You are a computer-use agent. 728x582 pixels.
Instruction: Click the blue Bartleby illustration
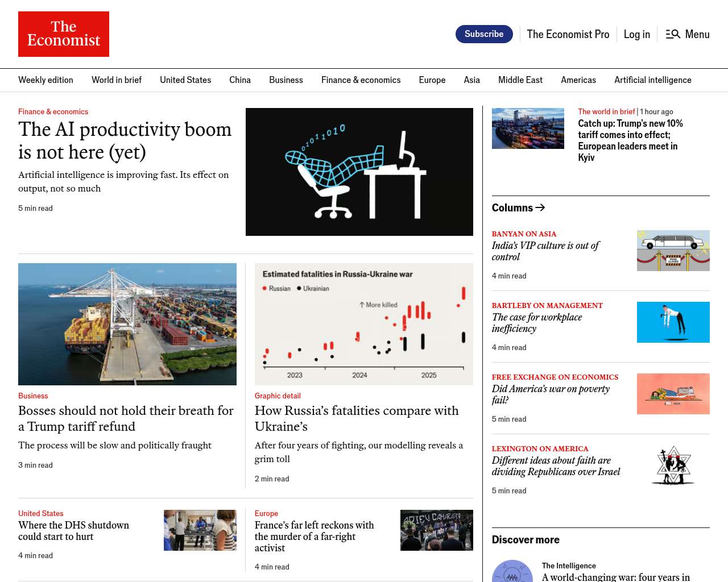(x=673, y=322)
